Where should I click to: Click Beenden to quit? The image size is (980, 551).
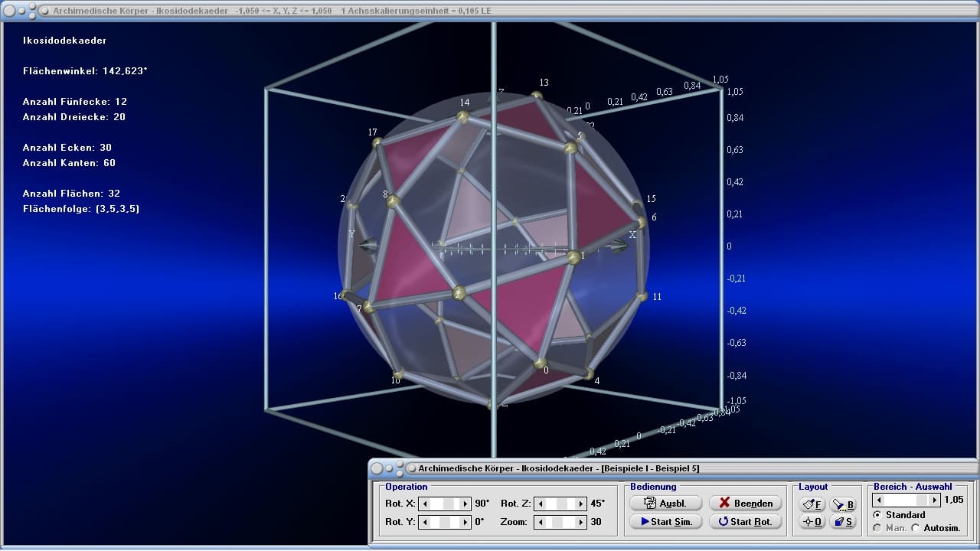pos(745,504)
